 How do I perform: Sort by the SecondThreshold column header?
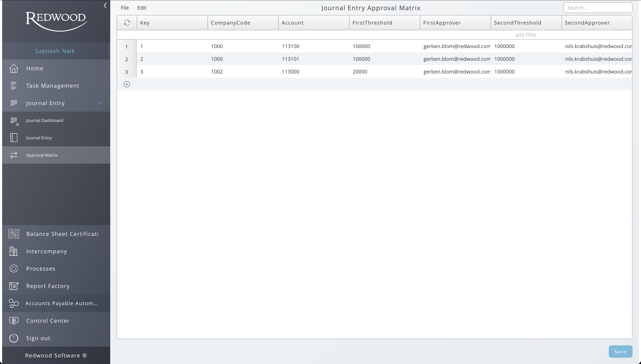click(x=526, y=23)
